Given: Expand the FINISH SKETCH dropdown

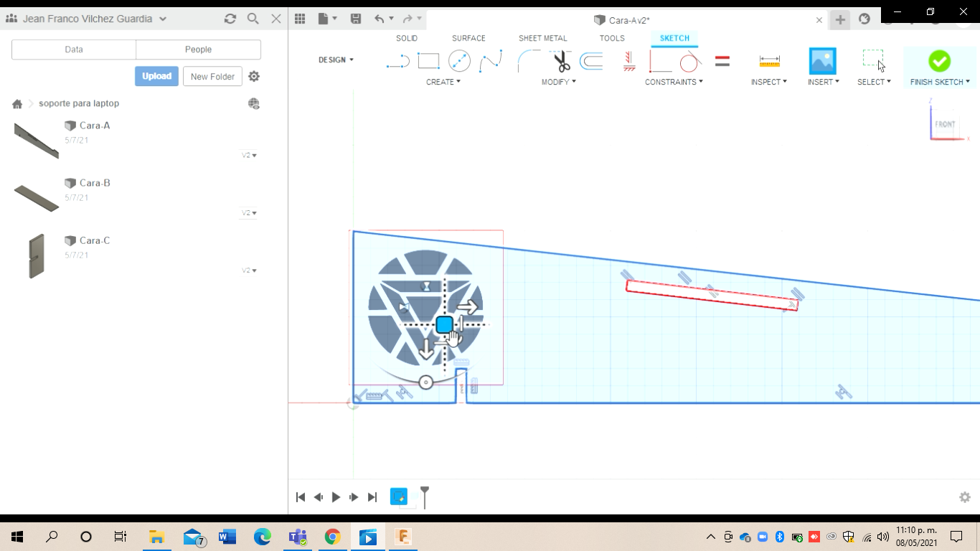Looking at the screenshot, I should pos(940,82).
